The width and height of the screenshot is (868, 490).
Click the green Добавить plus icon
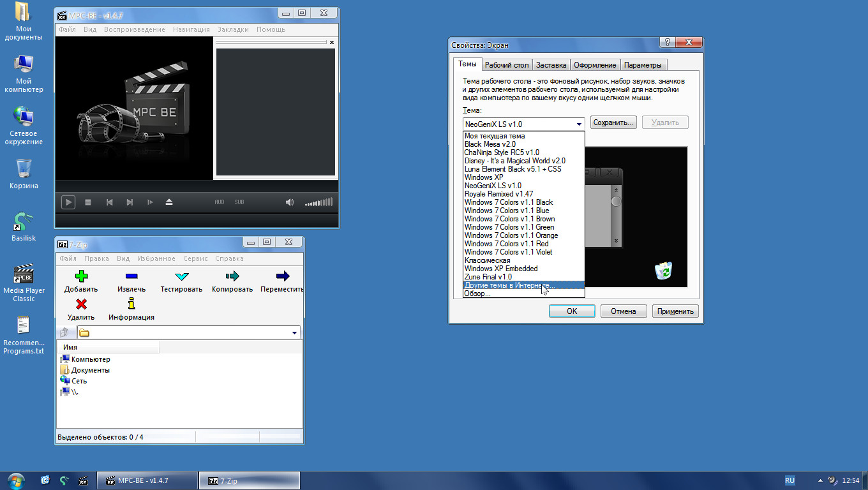81,276
